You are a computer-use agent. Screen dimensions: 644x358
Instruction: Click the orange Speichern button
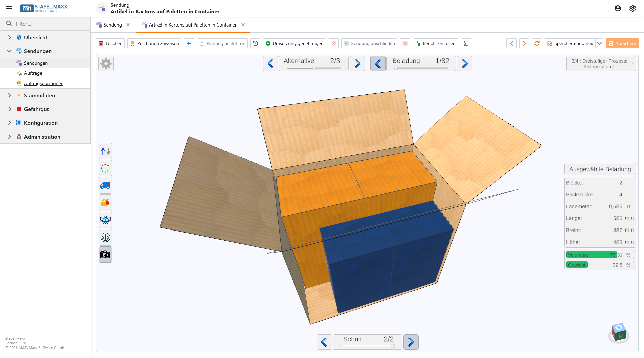[x=622, y=43]
